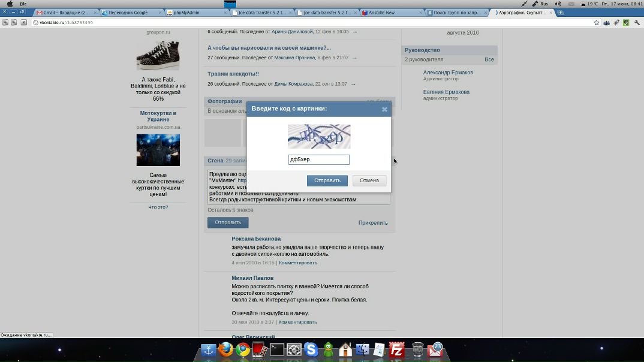Image resolution: width=644 pixels, height=362 pixels.
Task: Open the Chrome wrench settings menu
Action: (x=637, y=23)
